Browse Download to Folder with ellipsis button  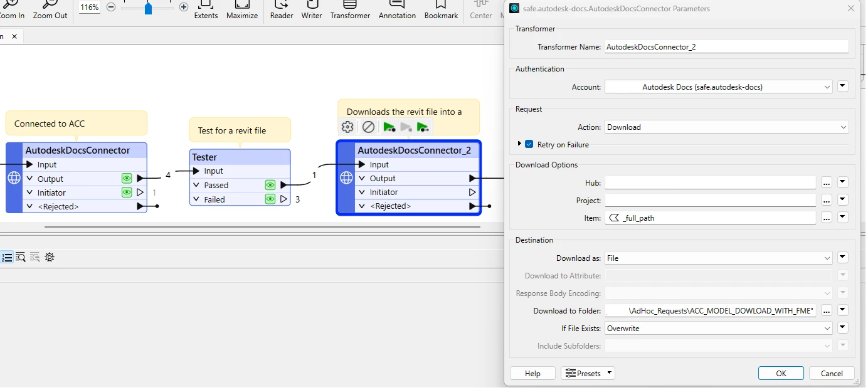point(827,311)
